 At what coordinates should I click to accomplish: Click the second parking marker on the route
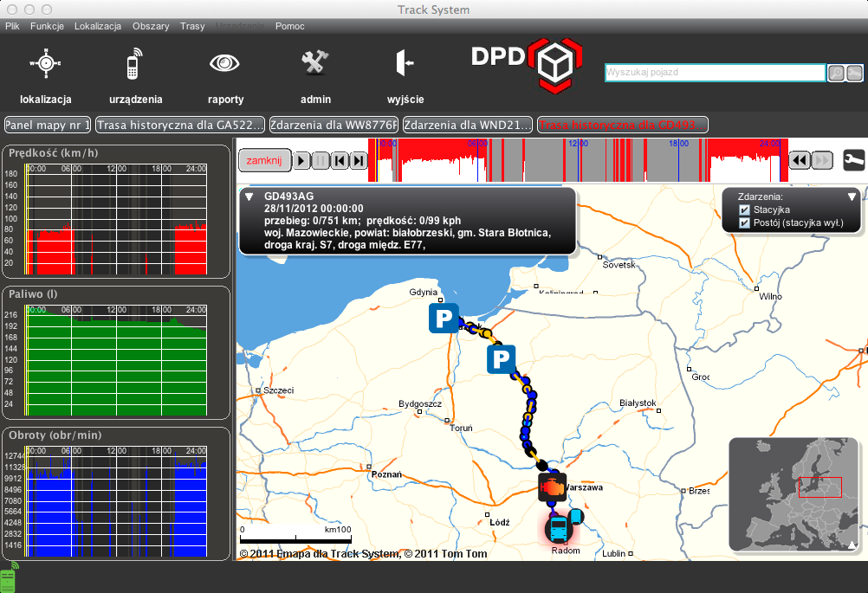coord(501,359)
